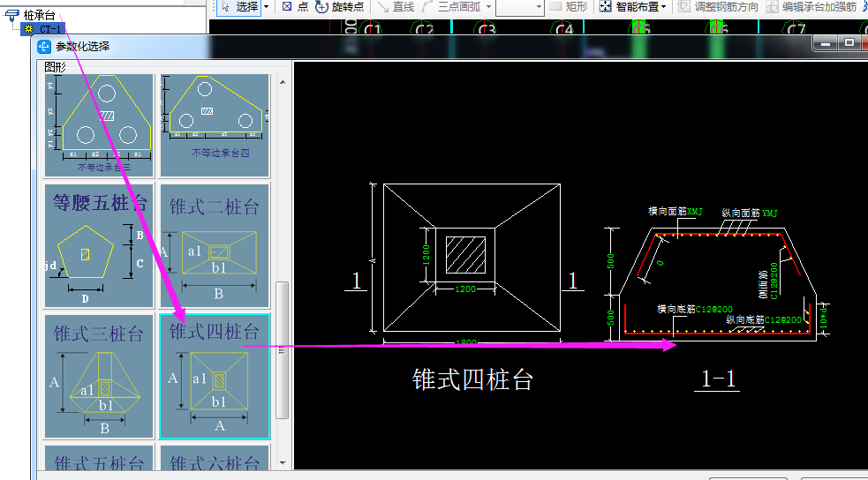This screenshot has height=480, width=868.
Task: Minimize the 参数化选择 dialog
Action: [x=826, y=43]
